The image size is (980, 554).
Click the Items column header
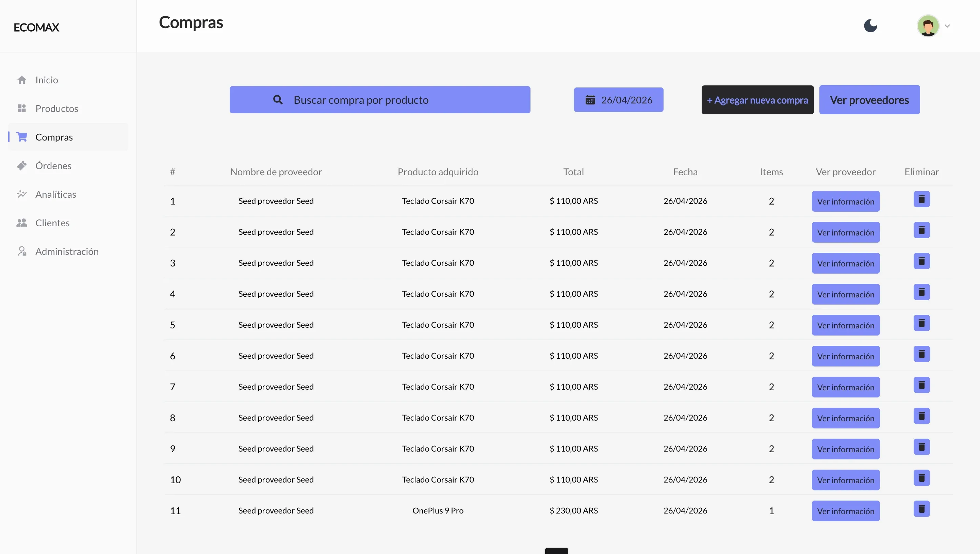click(x=771, y=172)
